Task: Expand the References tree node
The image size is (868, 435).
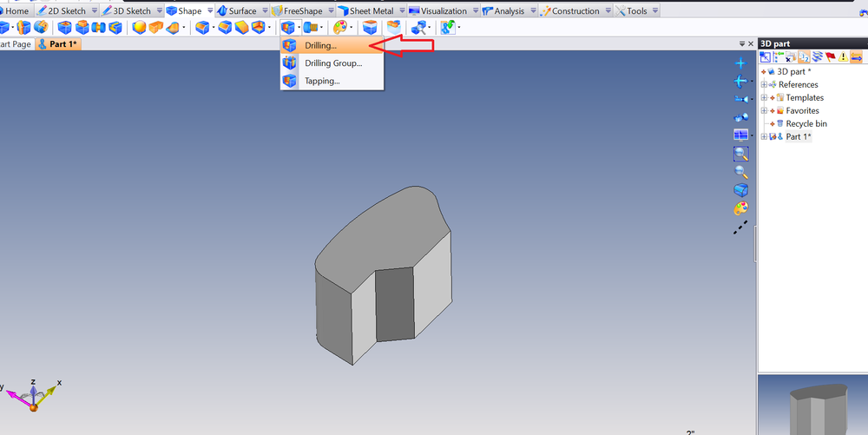Action: (x=764, y=85)
